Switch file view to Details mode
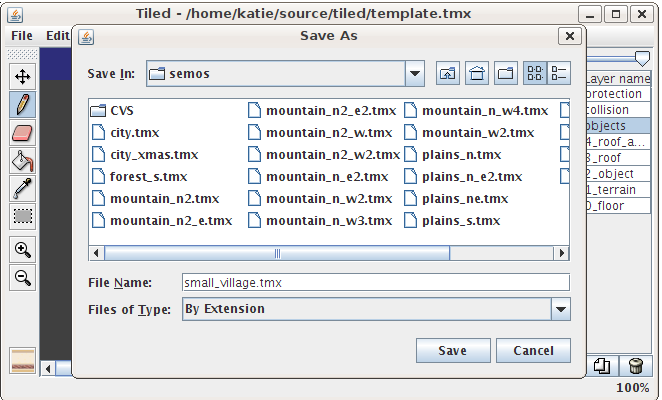The width and height of the screenshot is (662, 400). click(x=559, y=74)
